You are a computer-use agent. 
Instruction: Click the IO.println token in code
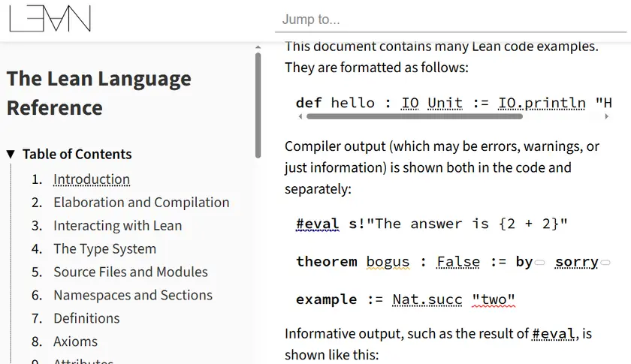(x=542, y=103)
